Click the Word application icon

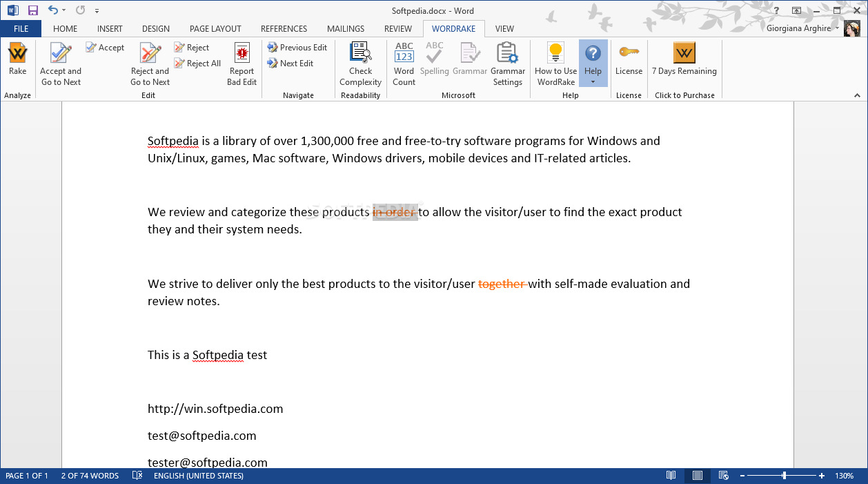pyautogui.click(x=12, y=10)
